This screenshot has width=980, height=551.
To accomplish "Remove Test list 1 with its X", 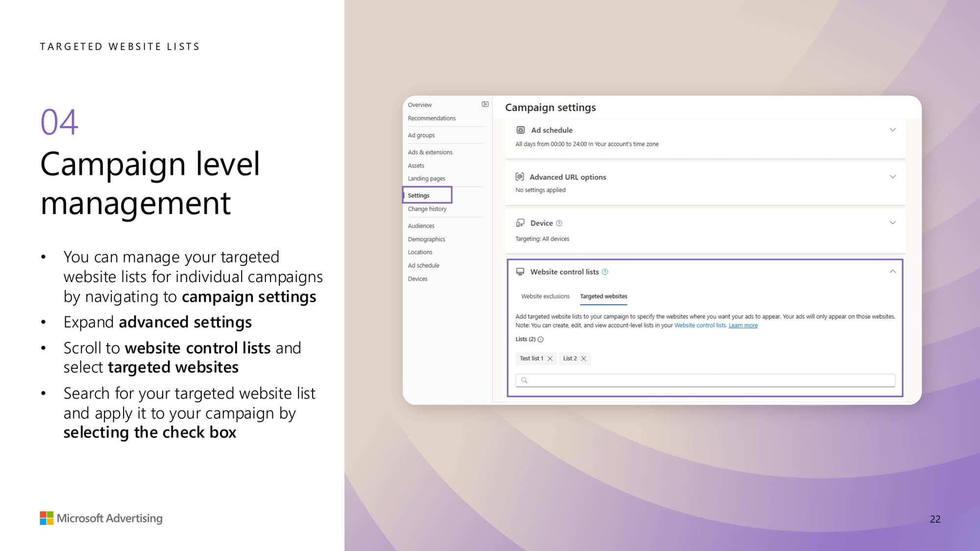I will click(x=550, y=359).
